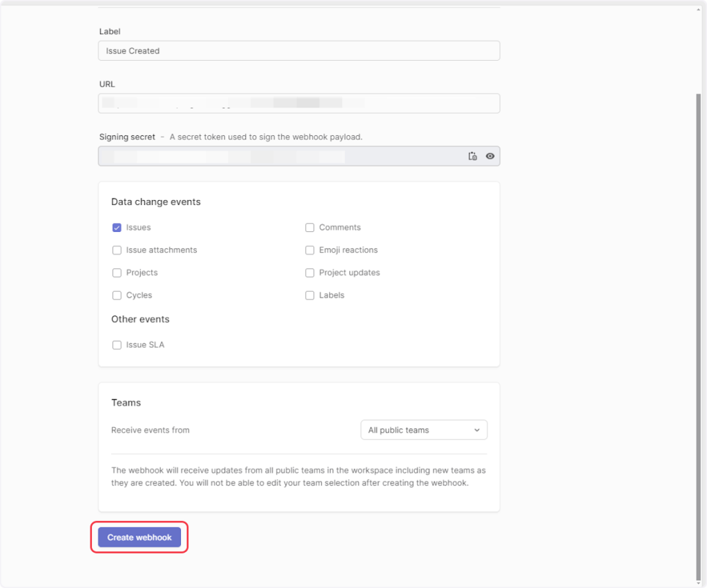This screenshot has width=707, height=588.
Task: Turn on the Cycles checkbox
Action: click(117, 295)
